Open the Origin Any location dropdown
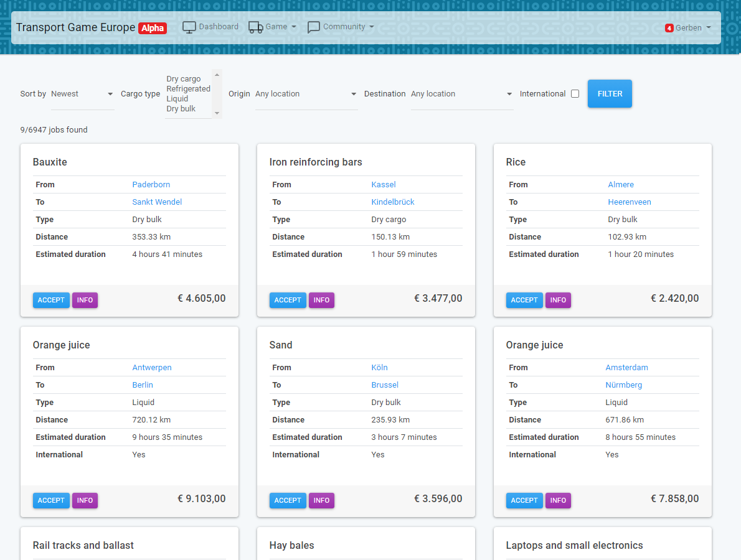 [306, 94]
